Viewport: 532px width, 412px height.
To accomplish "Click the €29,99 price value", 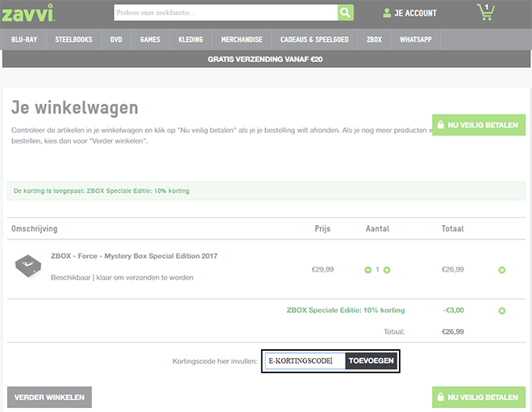I will (x=322, y=269).
